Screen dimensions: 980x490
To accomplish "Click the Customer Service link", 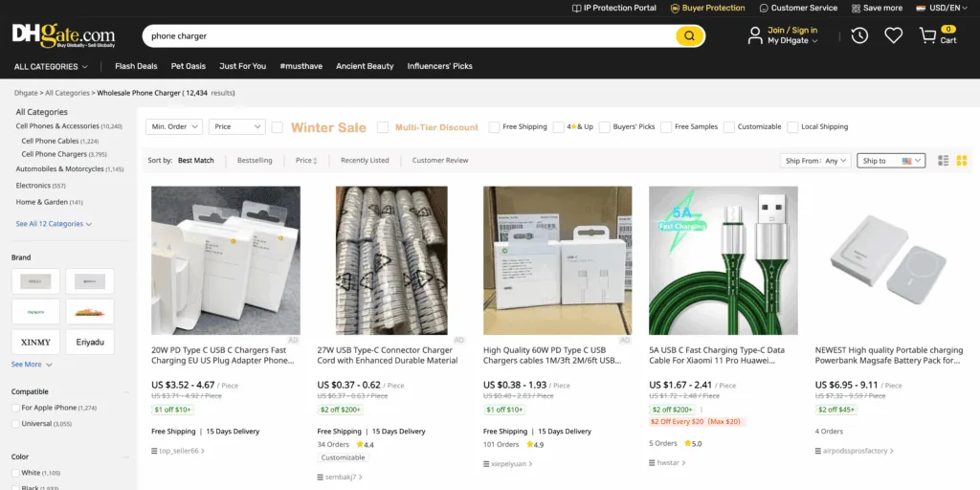I will point(797,8).
